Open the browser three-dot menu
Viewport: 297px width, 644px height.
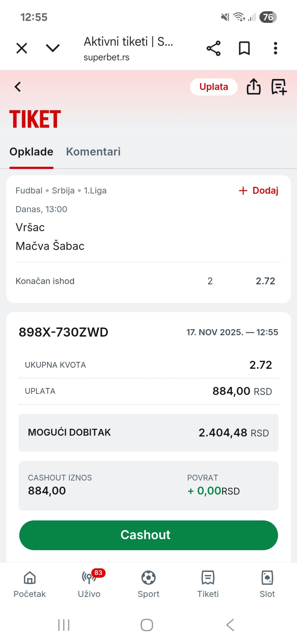click(275, 48)
